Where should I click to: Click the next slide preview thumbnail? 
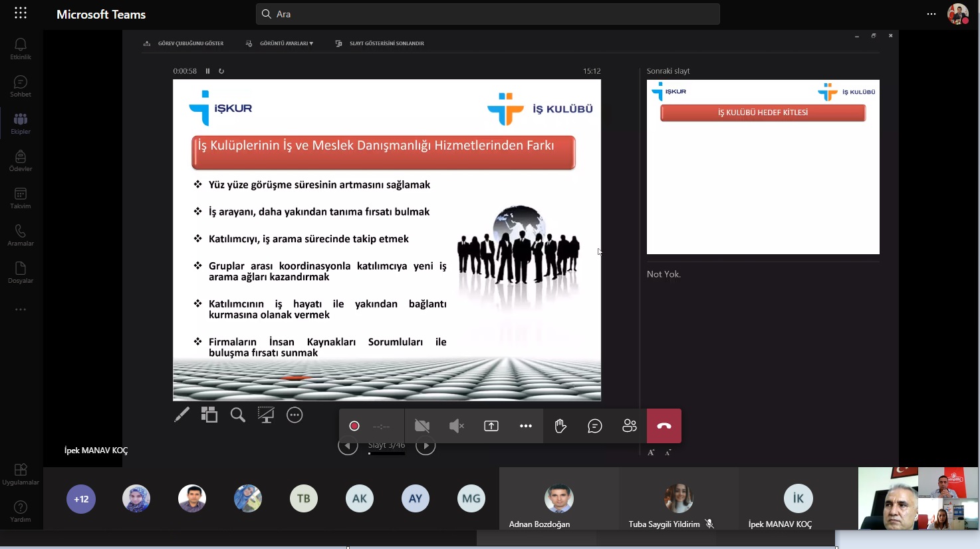pos(763,167)
